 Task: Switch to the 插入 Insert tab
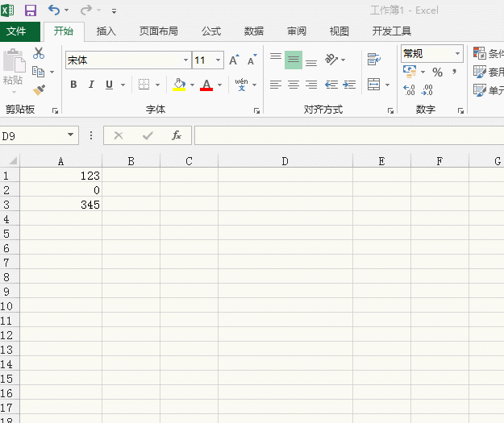(106, 31)
